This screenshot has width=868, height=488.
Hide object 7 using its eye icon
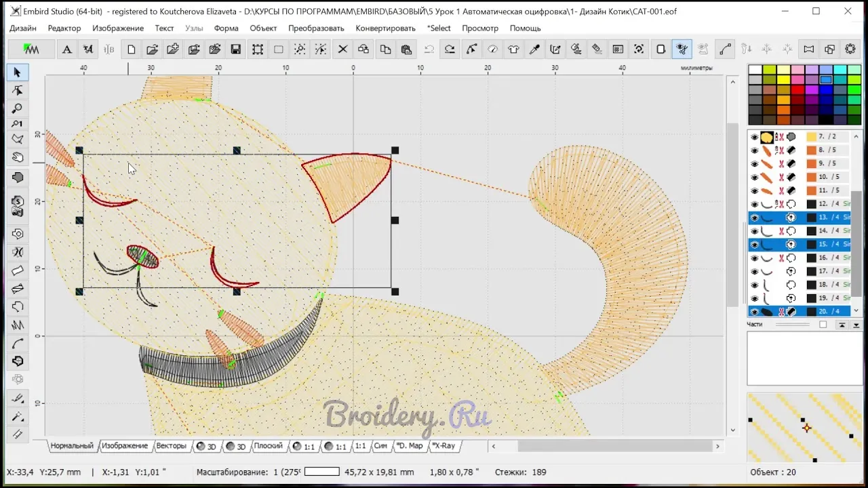point(754,137)
